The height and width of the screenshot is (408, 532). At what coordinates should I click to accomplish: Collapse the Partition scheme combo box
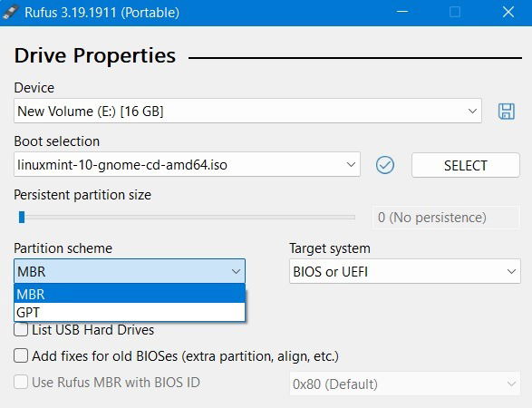point(130,271)
